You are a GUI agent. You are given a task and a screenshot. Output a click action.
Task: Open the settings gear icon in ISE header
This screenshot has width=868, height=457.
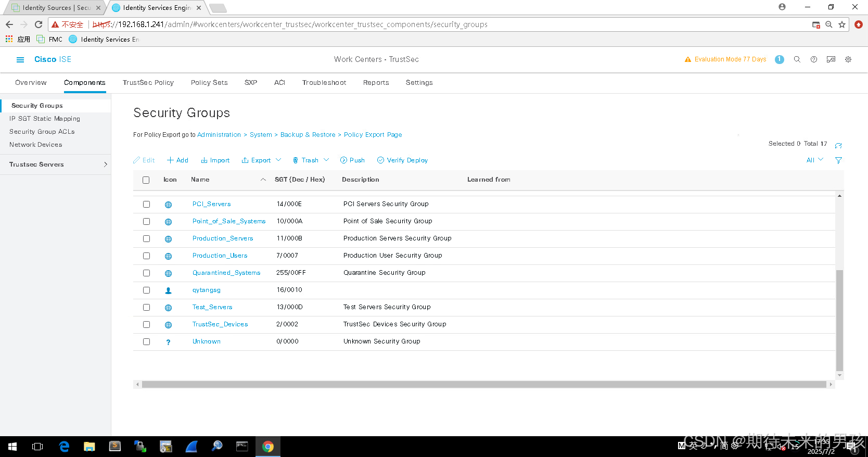(x=848, y=59)
